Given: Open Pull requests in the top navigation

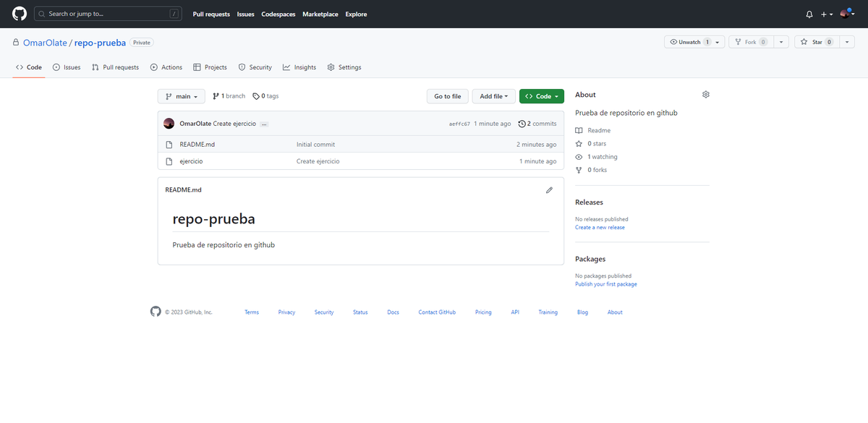Looking at the screenshot, I should [x=211, y=14].
